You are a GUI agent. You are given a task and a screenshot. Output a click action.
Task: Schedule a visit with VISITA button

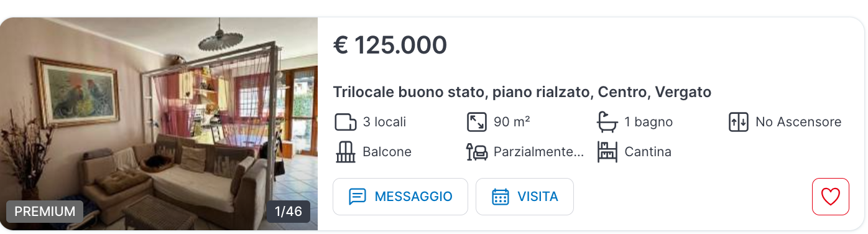(525, 197)
